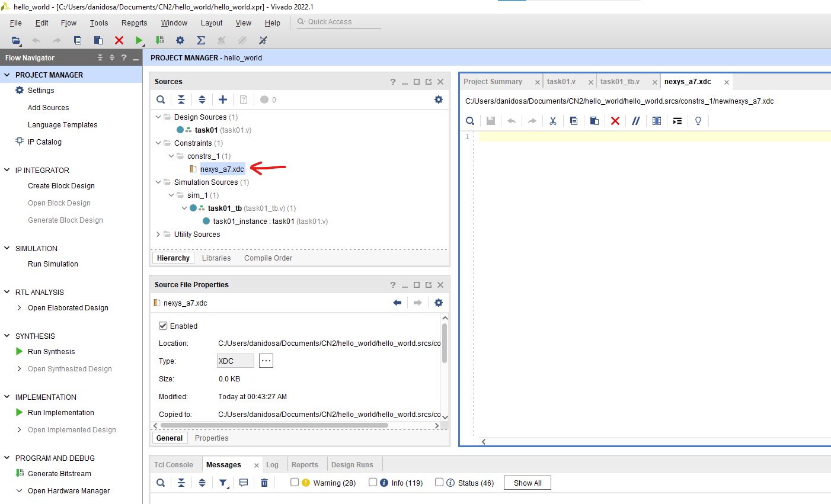The image size is (831, 504).
Task: Close the nexys_a7.xdc editor tab
Action: (726, 82)
